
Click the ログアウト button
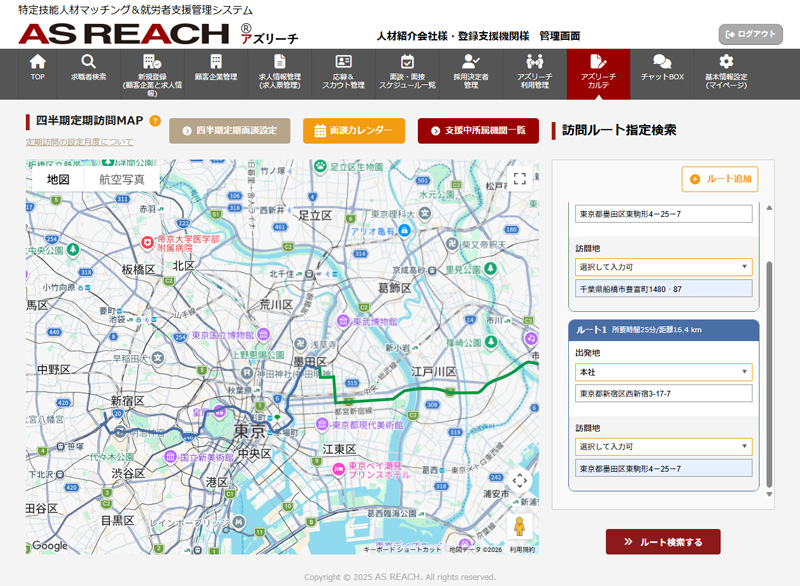751,34
